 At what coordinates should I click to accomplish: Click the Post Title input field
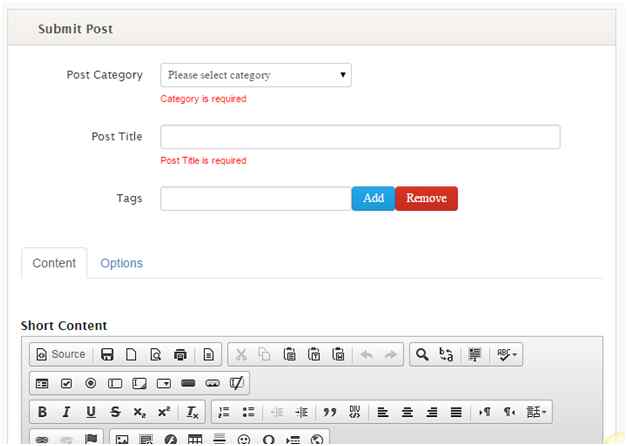(x=360, y=137)
